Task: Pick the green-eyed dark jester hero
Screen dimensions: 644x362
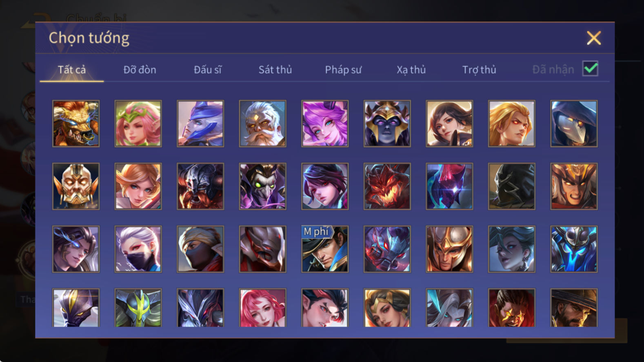Action: [x=262, y=186]
